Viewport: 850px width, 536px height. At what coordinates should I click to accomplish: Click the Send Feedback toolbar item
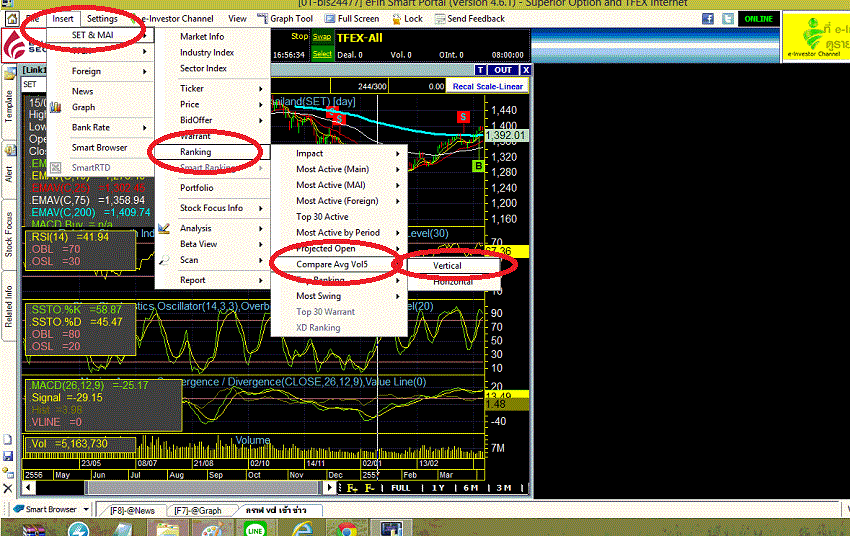point(470,18)
